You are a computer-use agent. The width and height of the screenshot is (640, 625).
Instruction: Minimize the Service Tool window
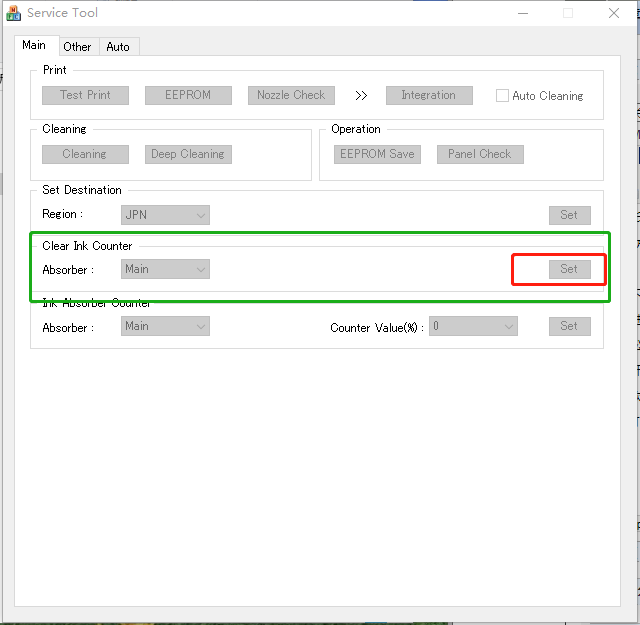coord(523,13)
